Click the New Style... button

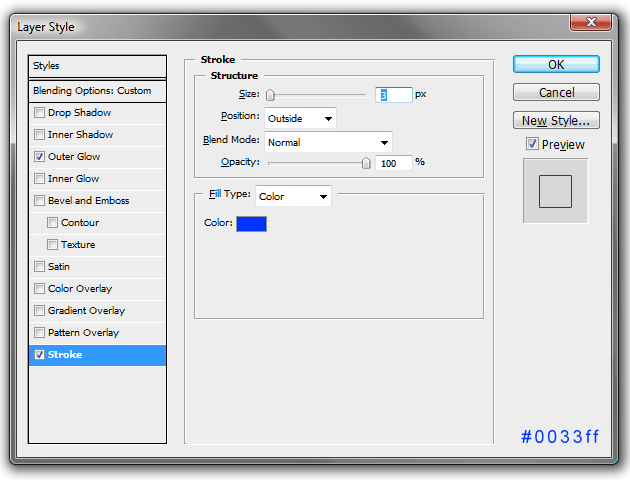point(556,120)
